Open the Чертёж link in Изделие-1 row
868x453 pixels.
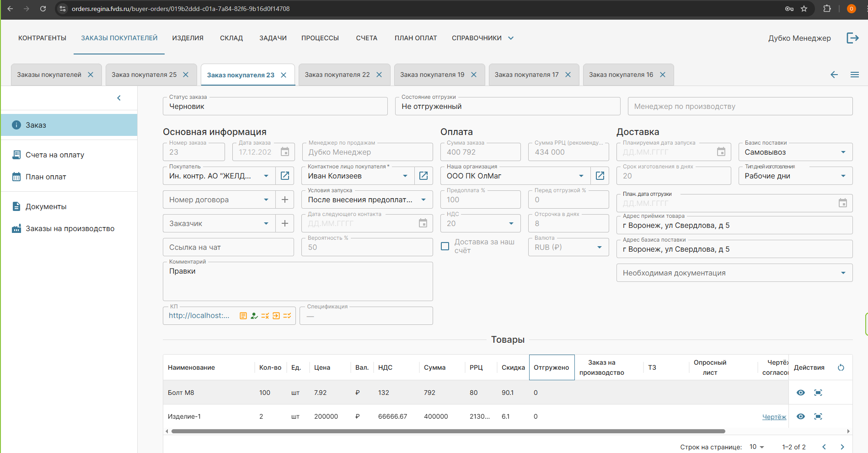pyautogui.click(x=774, y=417)
